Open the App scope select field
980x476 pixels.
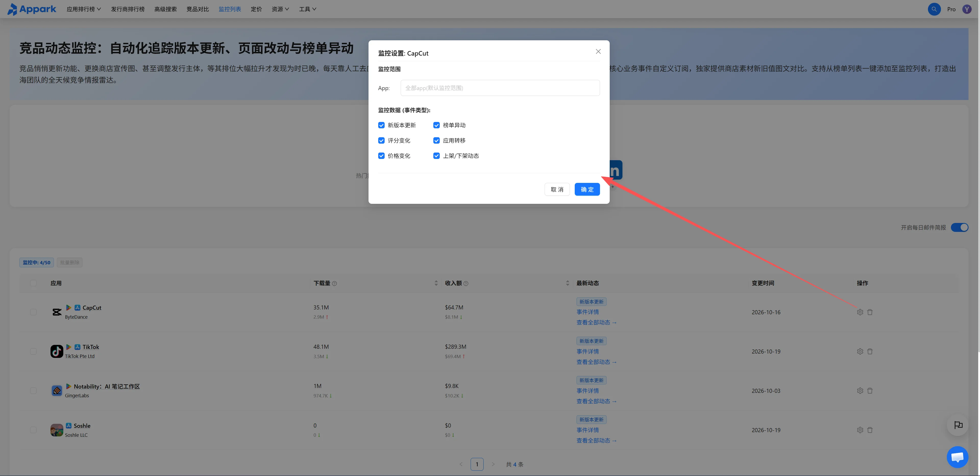pos(500,88)
